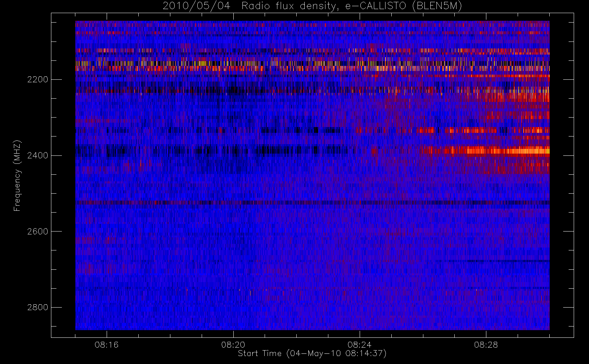Click the 2800 frequency tick label
The width and height of the screenshot is (589, 364).
click(37, 307)
